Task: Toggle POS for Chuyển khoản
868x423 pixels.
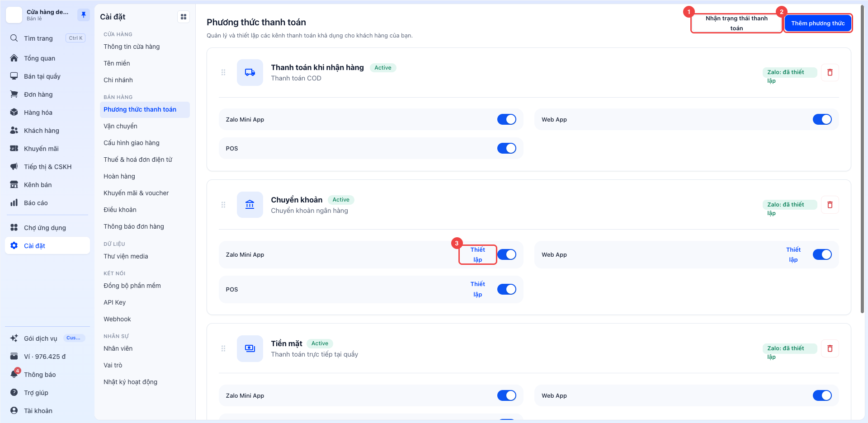Action: click(507, 289)
